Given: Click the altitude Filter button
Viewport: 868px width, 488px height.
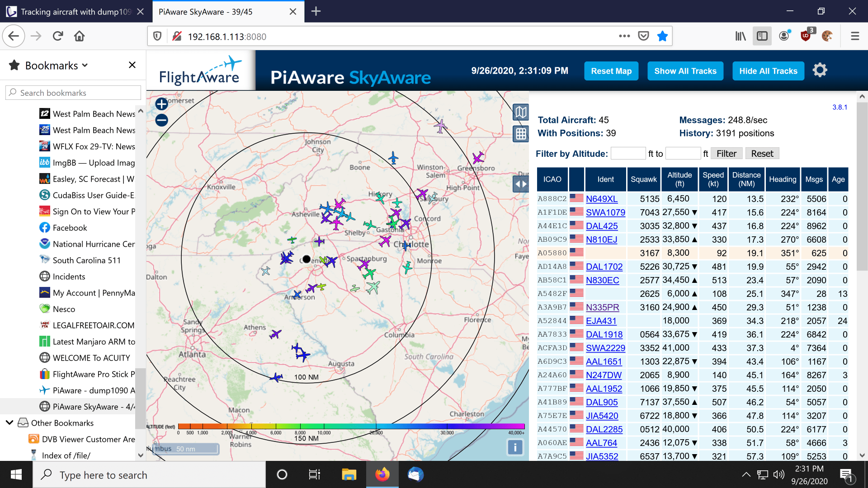Looking at the screenshot, I should pos(726,154).
